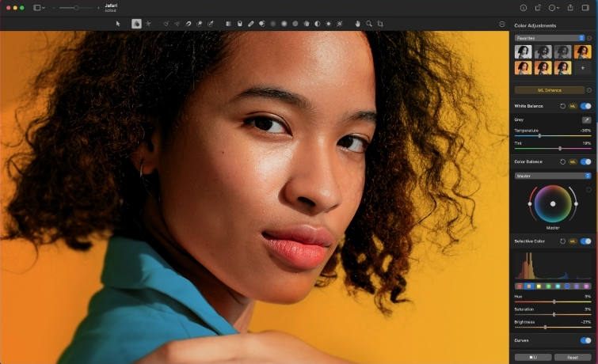Apply the third greyscale preset thumbnail
The width and height of the screenshot is (598, 364).
point(563,52)
